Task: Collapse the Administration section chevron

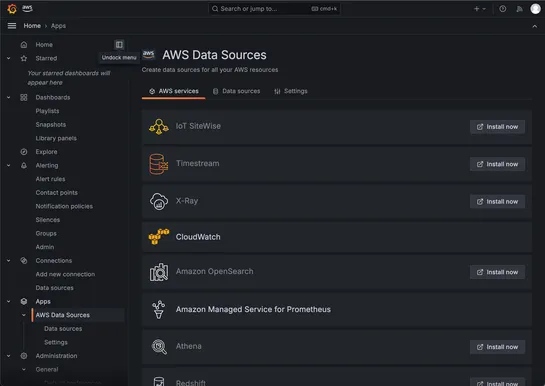Action: point(9,356)
